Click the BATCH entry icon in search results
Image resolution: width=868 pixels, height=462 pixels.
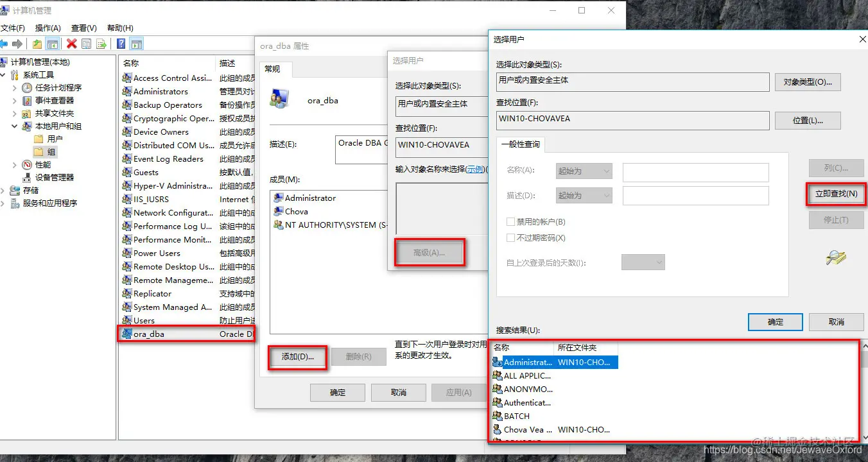pos(498,416)
